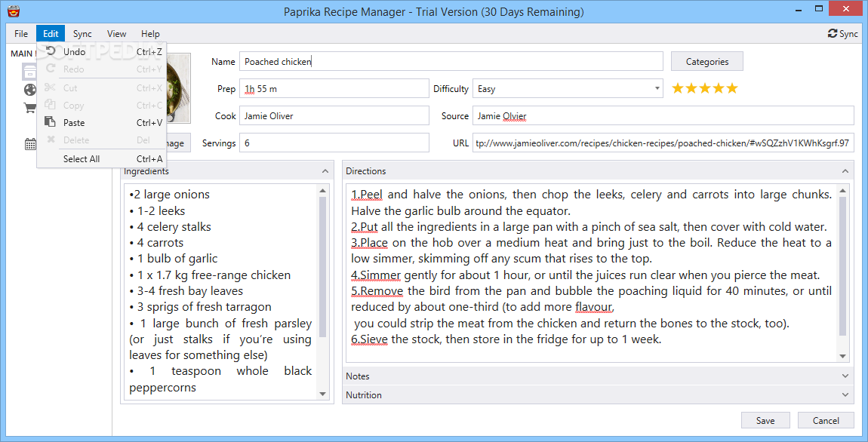Expand the Notes section
The width and height of the screenshot is (868, 442).
coord(598,376)
